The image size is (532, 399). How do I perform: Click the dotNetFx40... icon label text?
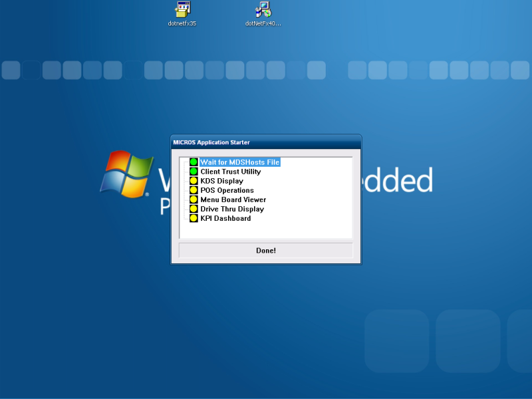(263, 23)
